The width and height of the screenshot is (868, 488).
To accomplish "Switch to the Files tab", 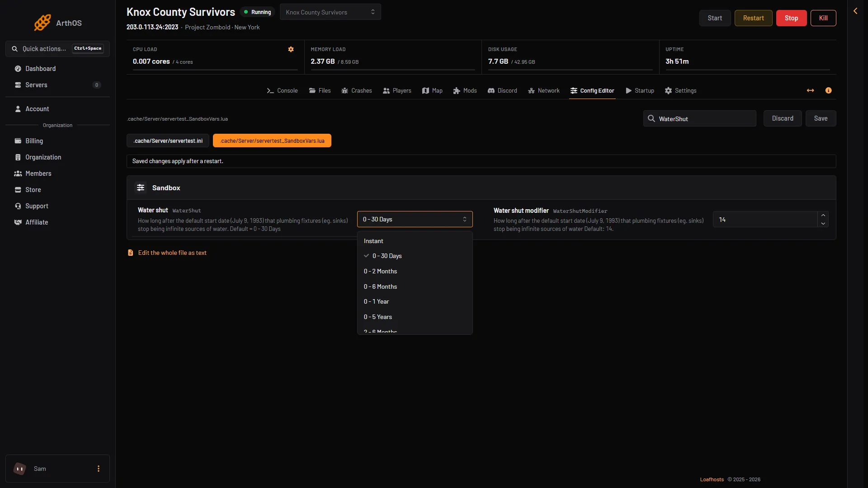I will [320, 91].
